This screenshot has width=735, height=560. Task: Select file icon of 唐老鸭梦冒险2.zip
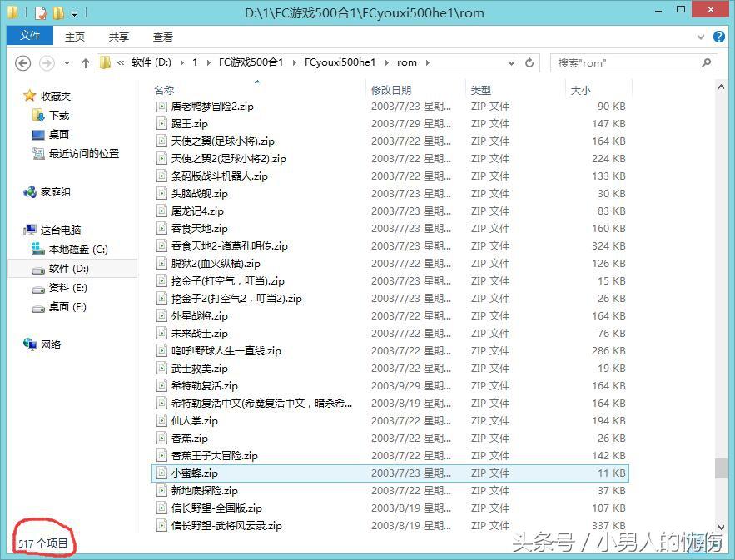[x=161, y=107]
